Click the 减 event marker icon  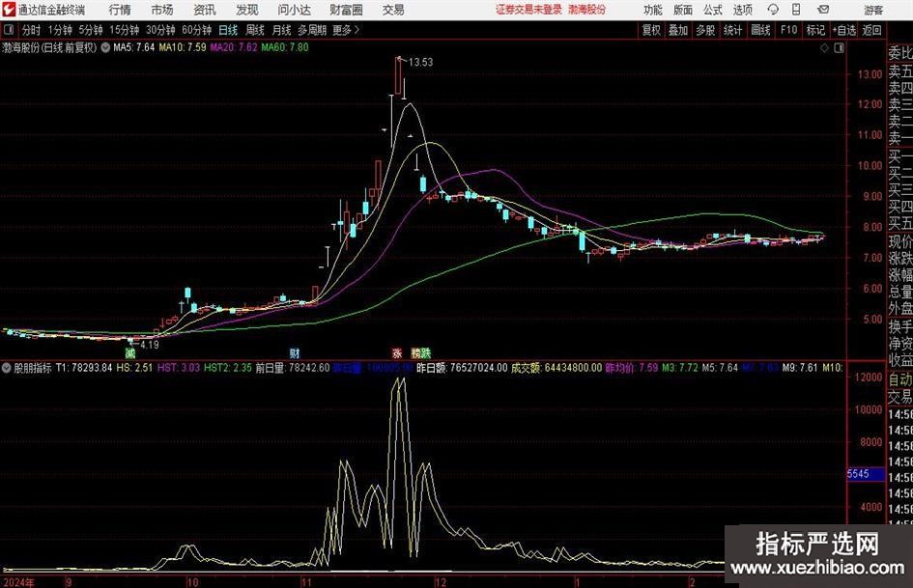(x=129, y=352)
